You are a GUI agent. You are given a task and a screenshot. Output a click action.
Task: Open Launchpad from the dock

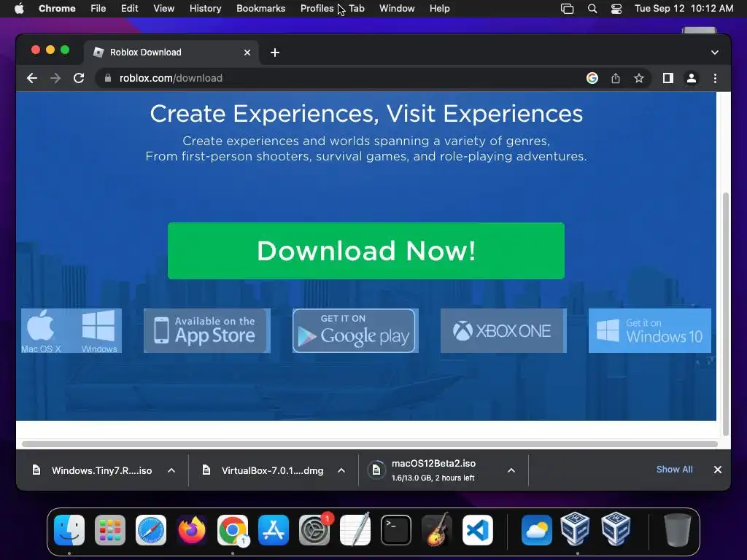[110, 530]
